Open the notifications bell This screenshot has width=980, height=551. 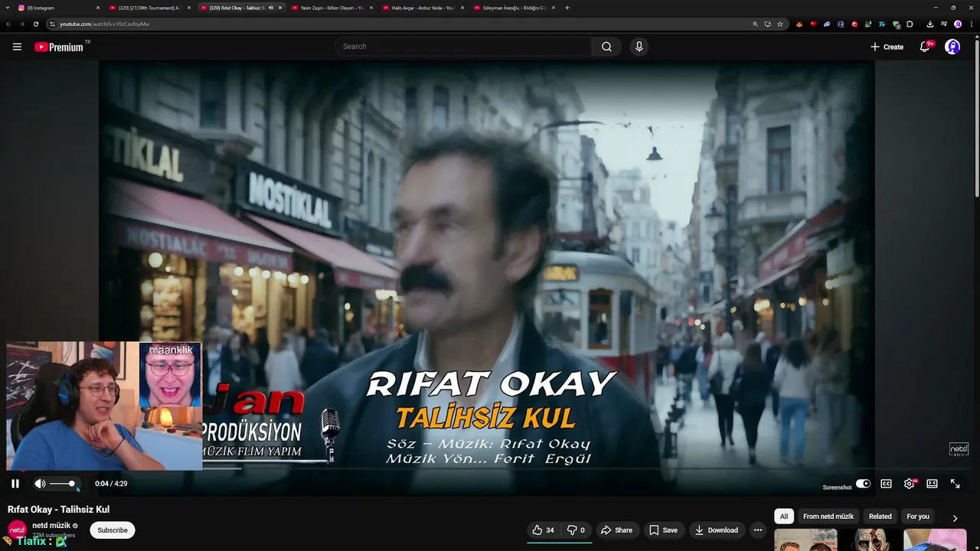[x=925, y=47]
